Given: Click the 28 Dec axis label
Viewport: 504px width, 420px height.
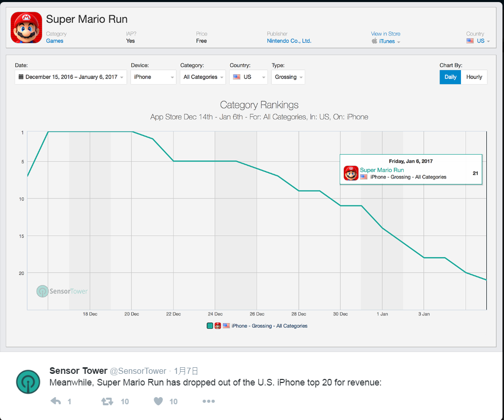Looking at the screenshot, I should [x=299, y=314].
